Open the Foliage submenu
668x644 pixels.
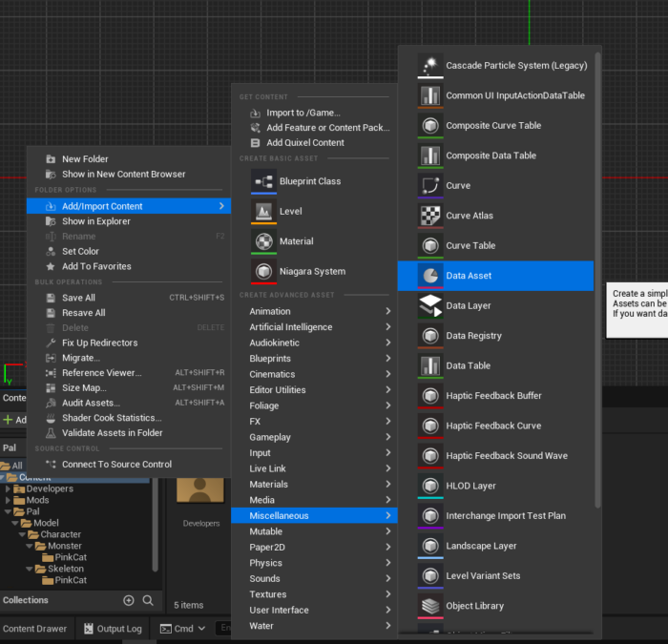[x=314, y=405]
